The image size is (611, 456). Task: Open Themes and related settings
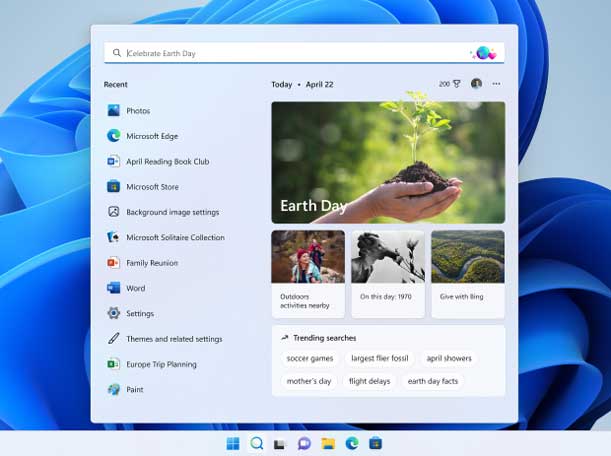pyautogui.click(x=173, y=339)
